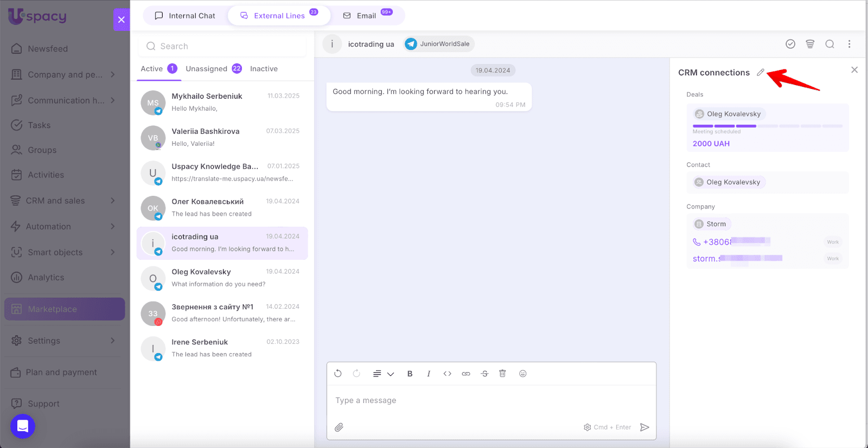
Task: Open the chat search magnifier in header
Action: [x=829, y=44]
